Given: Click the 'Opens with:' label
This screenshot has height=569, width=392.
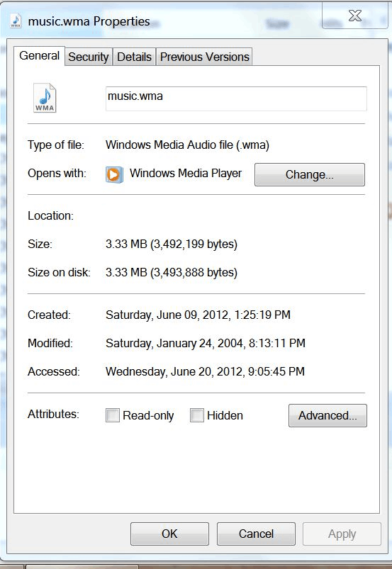Looking at the screenshot, I should pos(57,173).
